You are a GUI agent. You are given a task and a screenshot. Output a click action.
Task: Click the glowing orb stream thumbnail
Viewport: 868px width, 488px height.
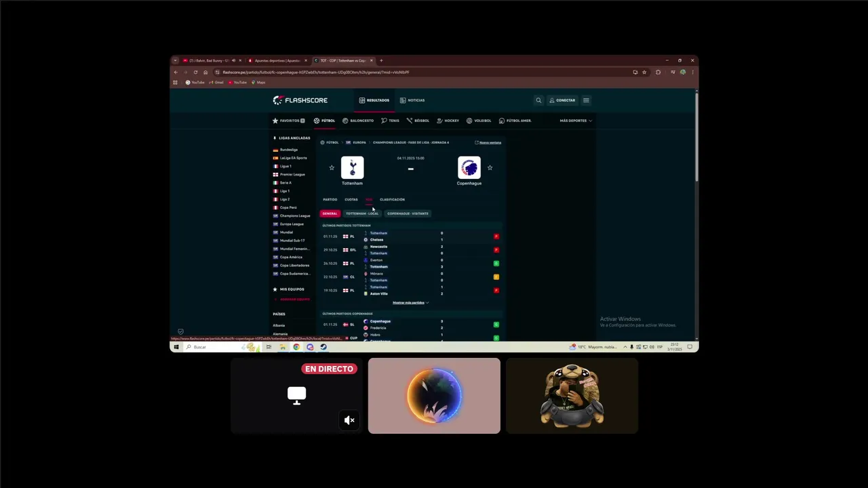tap(434, 396)
